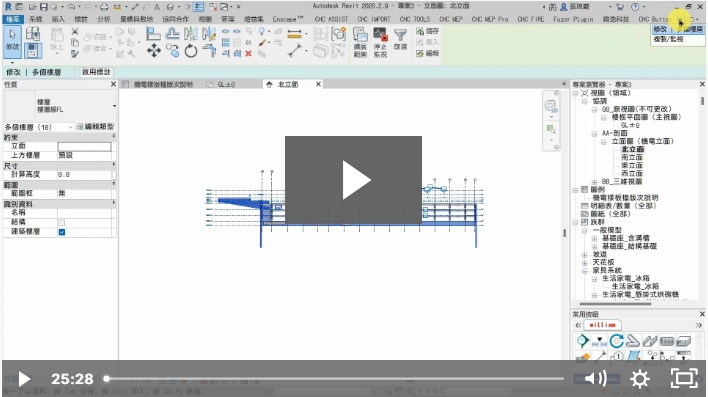Image resolution: width=708 pixels, height=397 pixels.
Task: Click the Activate Dimensions button on options bar
Action: coord(96,72)
